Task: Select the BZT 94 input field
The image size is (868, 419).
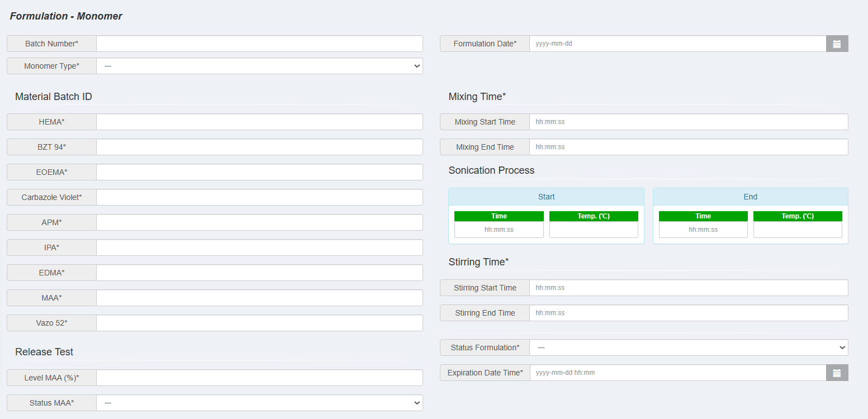Action: [x=259, y=147]
